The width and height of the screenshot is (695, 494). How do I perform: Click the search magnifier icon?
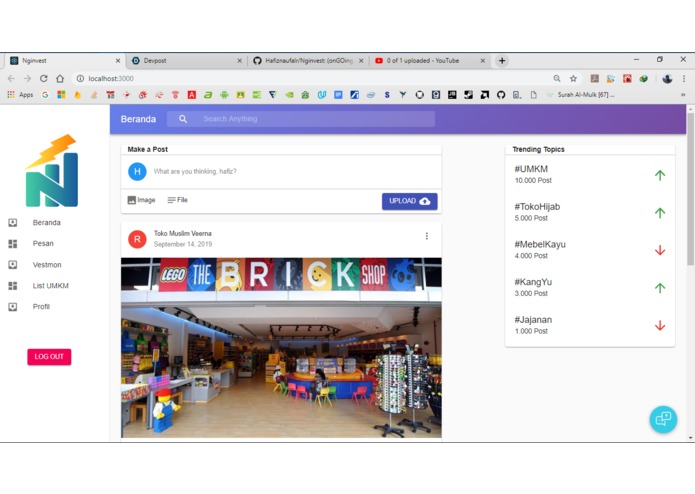[x=183, y=119]
